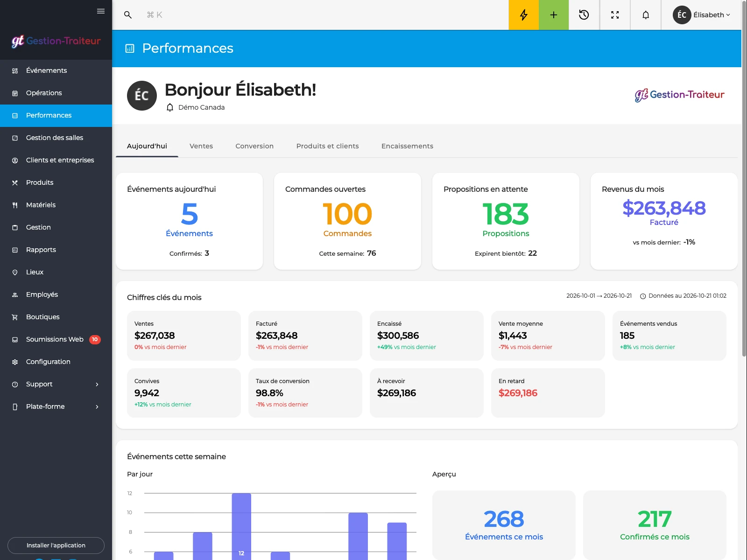
Task: Open Gestion sidebar item
Action: (x=56, y=227)
